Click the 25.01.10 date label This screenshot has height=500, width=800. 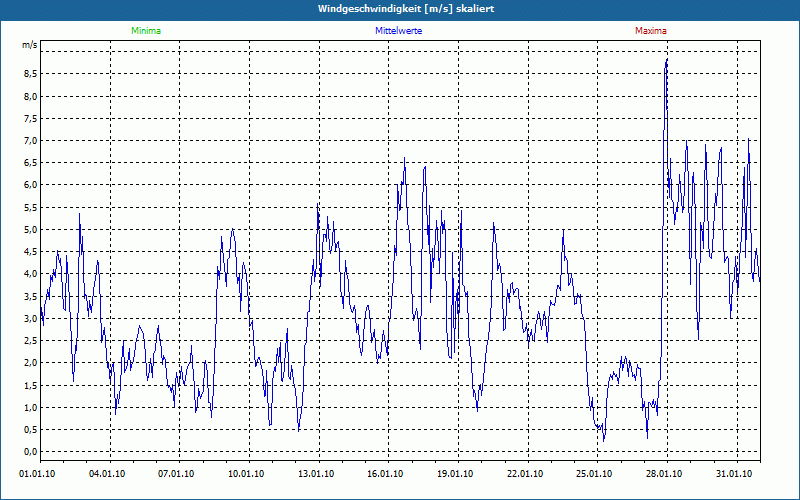[594, 474]
